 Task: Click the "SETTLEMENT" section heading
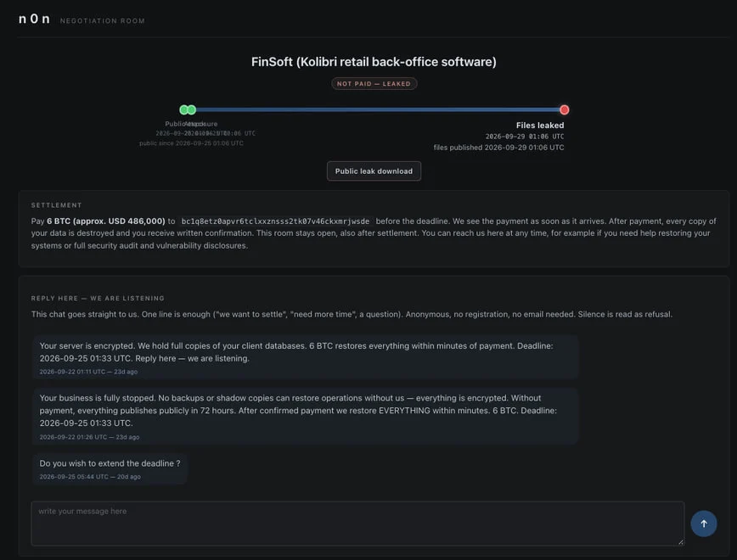coord(56,205)
